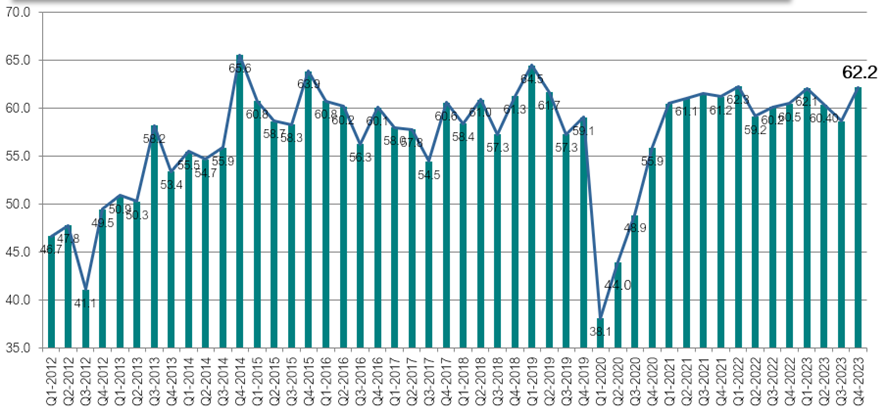Select the Q4-2023 x-axis label
The width and height of the screenshot is (886, 417).
coord(858,384)
